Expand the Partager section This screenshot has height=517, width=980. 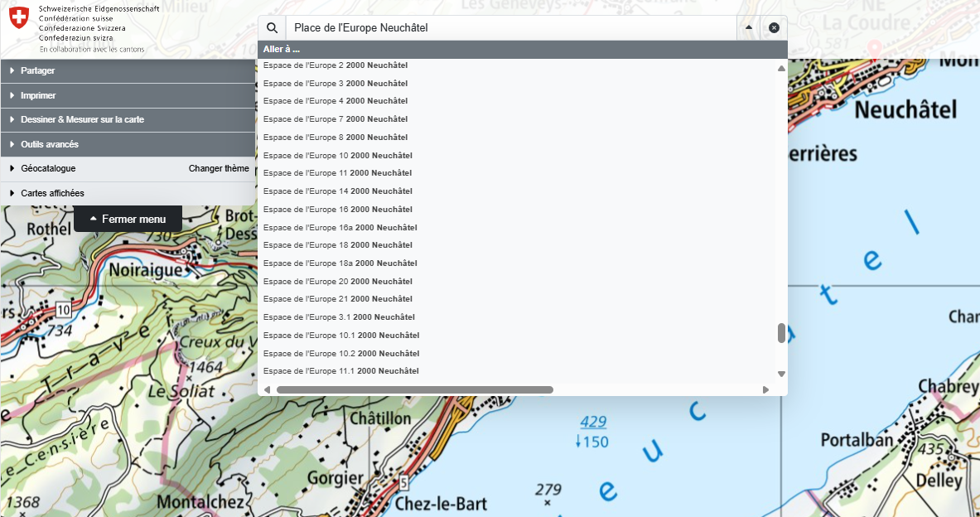(x=38, y=71)
